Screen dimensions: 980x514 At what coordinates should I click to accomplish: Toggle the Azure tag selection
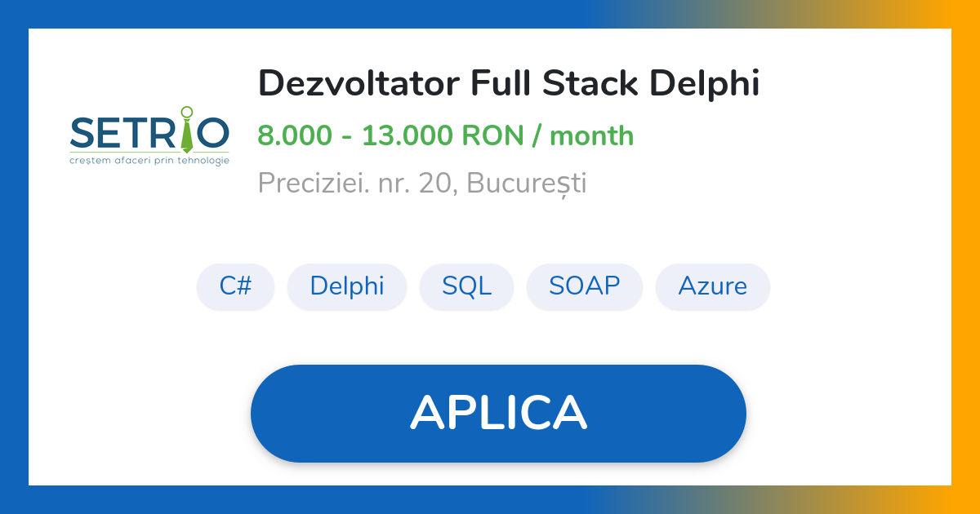[712, 286]
